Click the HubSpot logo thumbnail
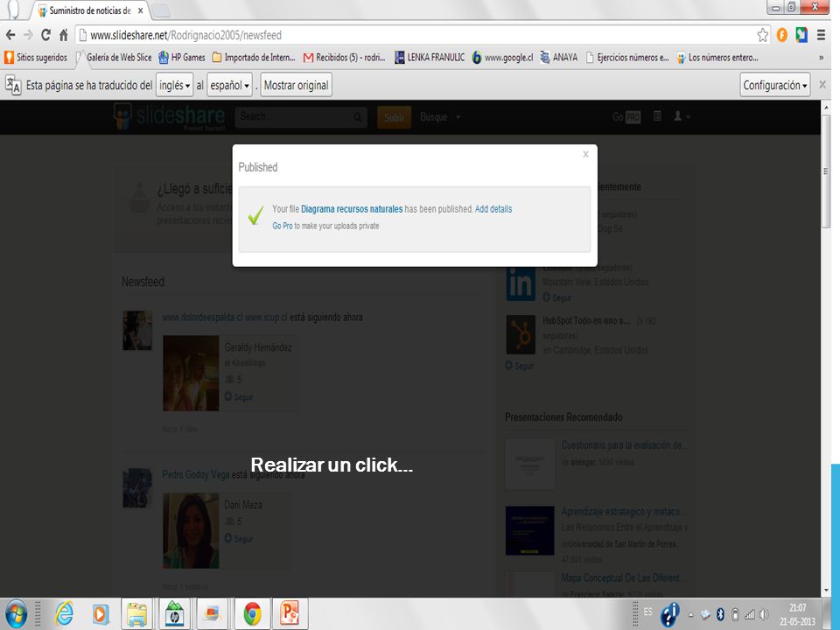Viewport: 840px width, 630px height. (520, 335)
